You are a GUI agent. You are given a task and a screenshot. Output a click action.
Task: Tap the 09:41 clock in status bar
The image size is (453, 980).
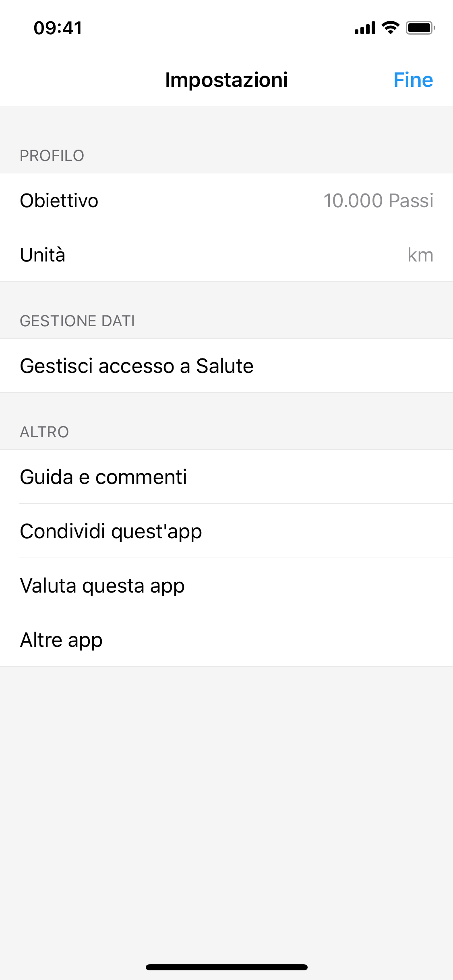point(58,28)
